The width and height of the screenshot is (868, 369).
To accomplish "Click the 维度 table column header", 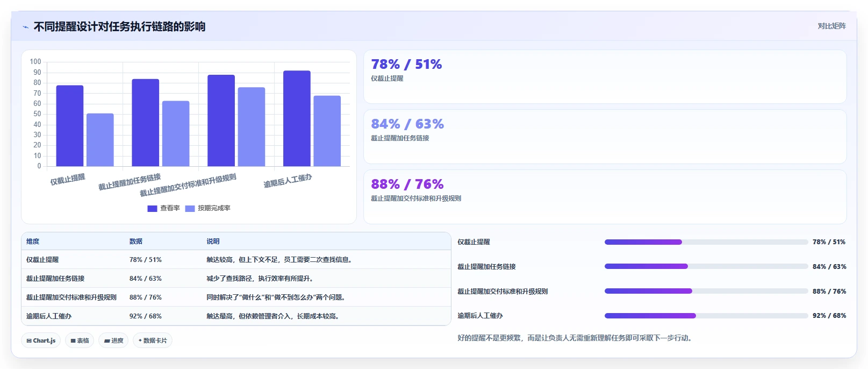I will tap(33, 242).
